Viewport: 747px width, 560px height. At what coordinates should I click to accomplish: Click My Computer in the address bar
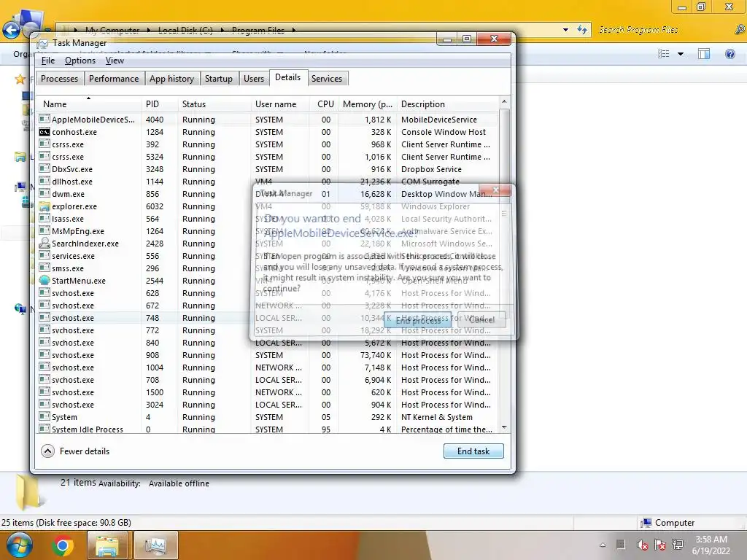[112, 30]
